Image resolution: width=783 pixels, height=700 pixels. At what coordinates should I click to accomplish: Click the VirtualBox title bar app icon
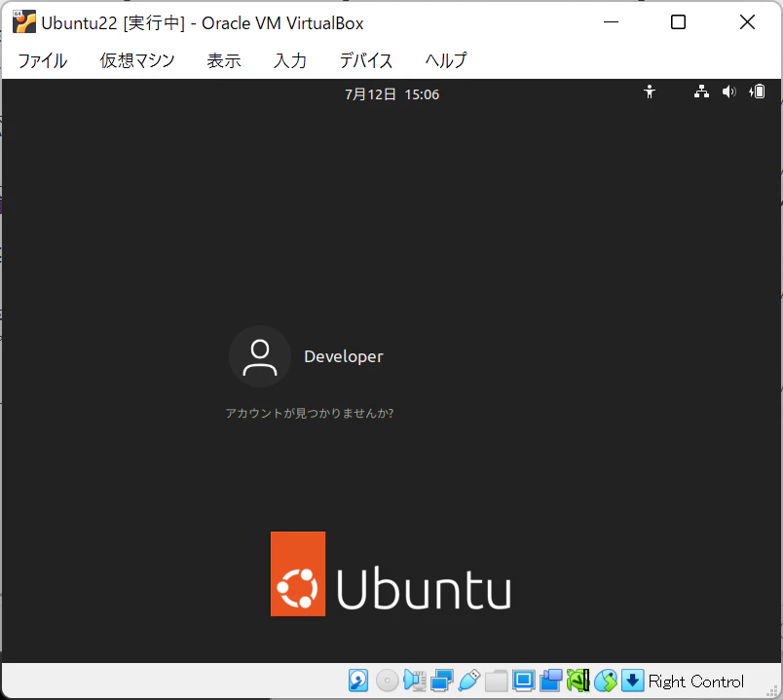pyautogui.click(x=24, y=22)
